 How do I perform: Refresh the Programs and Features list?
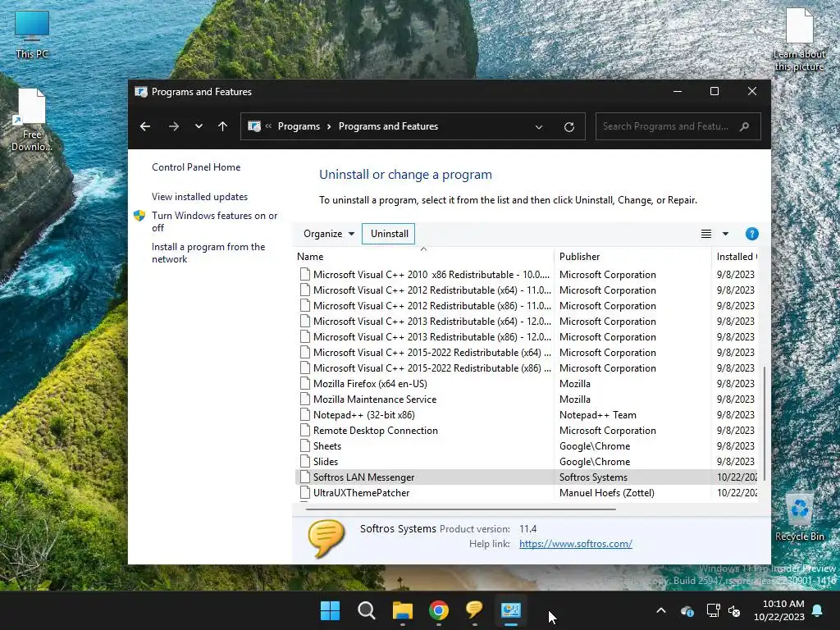[569, 127]
